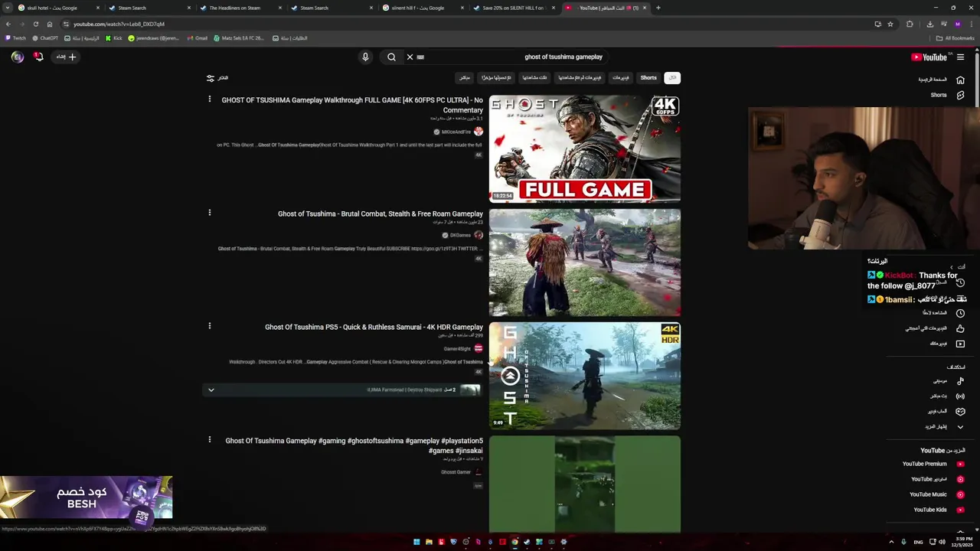Viewport: 980px width, 551px height.
Task: Click the on-screen keyboard icon in search
Action: click(x=420, y=57)
